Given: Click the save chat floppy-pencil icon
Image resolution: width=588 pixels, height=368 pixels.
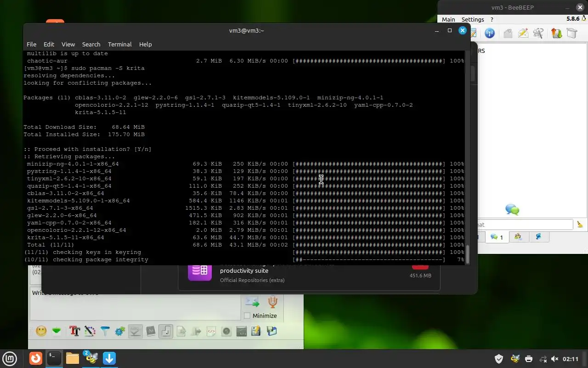Looking at the screenshot, I should pyautogui.click(x=256, y=331).
